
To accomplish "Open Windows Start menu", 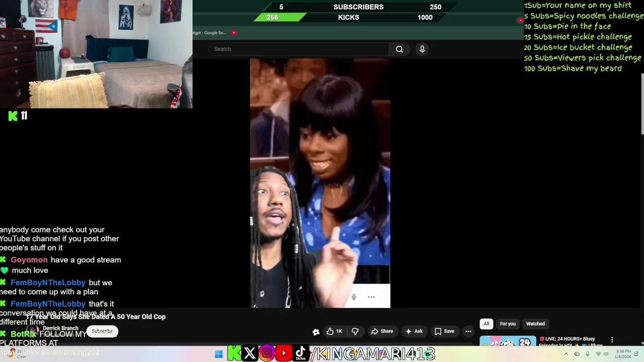I will pos(219,354).
